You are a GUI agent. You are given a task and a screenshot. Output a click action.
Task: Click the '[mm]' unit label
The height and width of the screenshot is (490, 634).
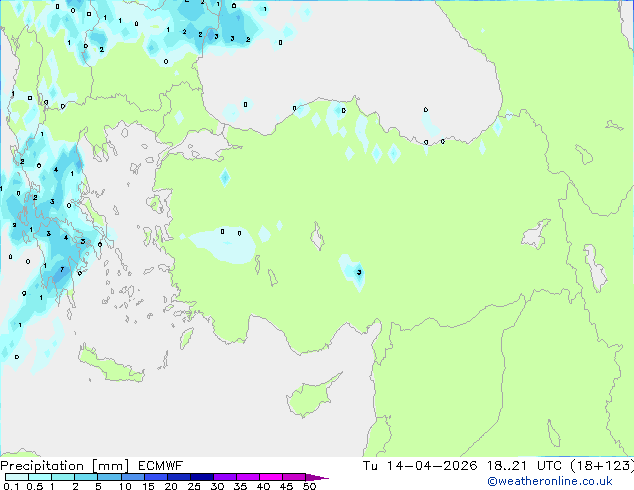pyautogui.click(x=111, y=466)
